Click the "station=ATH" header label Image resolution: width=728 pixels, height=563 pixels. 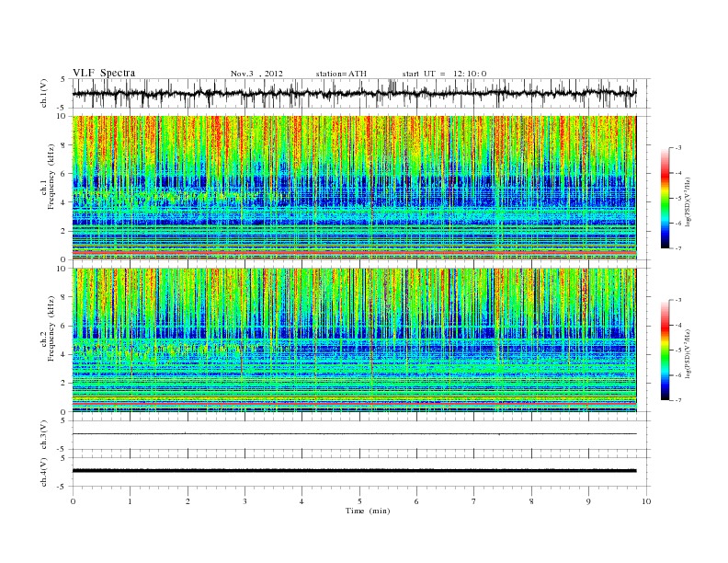pyautogui.click(x=341, y=74)
